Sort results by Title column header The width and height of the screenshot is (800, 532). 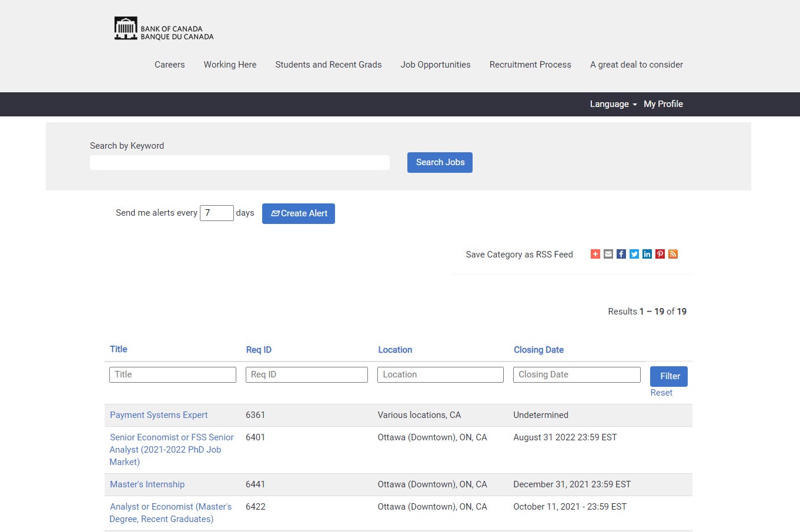[119, 349]
